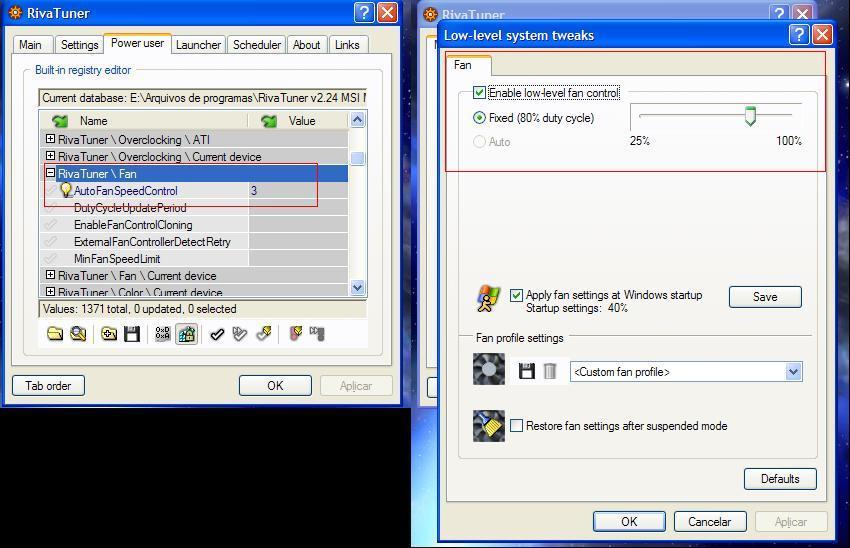Click the lightbulb icon beside AutoFanSpeedControl
850x548 pixels.
[x=66, y=190]
